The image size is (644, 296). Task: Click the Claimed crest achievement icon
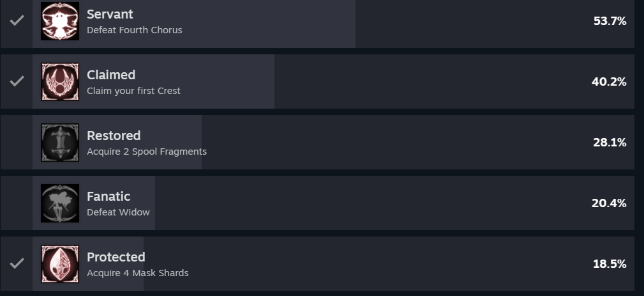(x=60, y=81)
